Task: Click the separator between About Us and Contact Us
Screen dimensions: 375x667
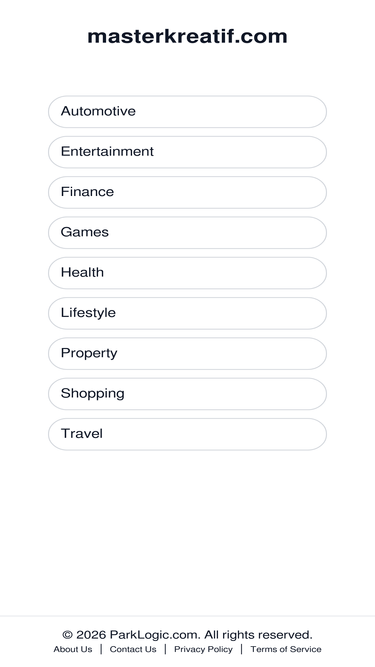Action: pyautogui.click(x=101, y=649)
